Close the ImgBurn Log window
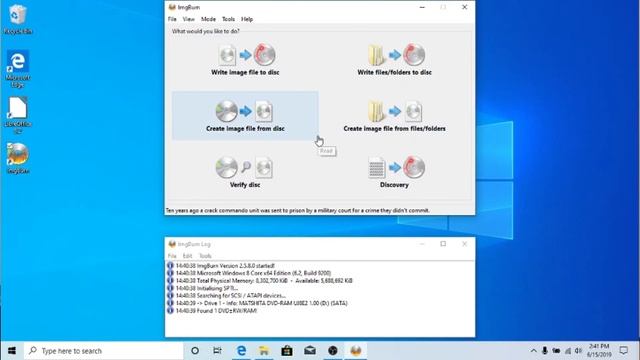 pyautogui.click(x=464, y=244)
